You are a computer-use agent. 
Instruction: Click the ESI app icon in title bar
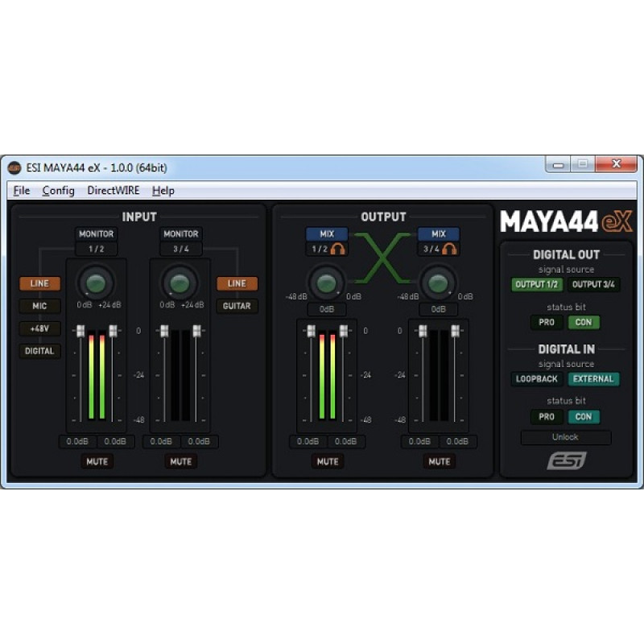14,167
